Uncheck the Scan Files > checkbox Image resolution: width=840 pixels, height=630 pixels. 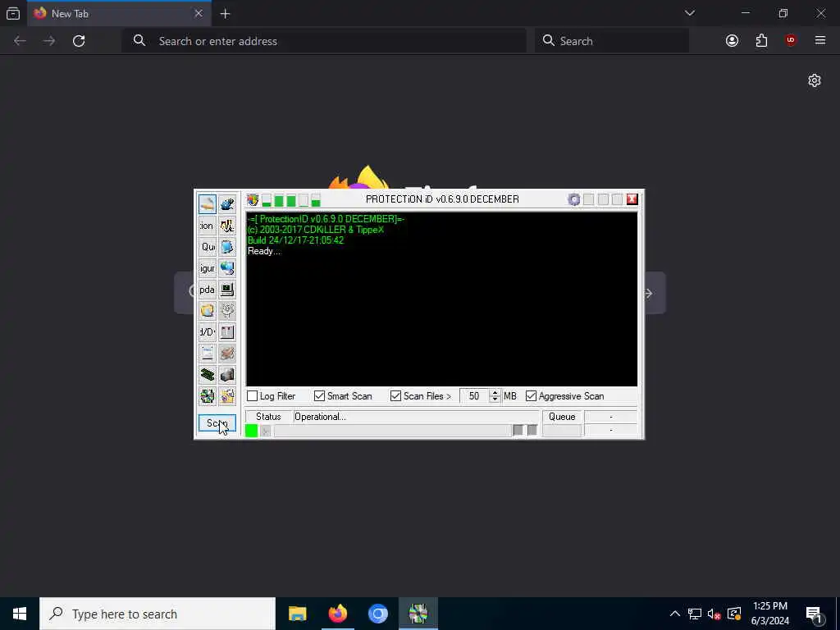point(395,396)
